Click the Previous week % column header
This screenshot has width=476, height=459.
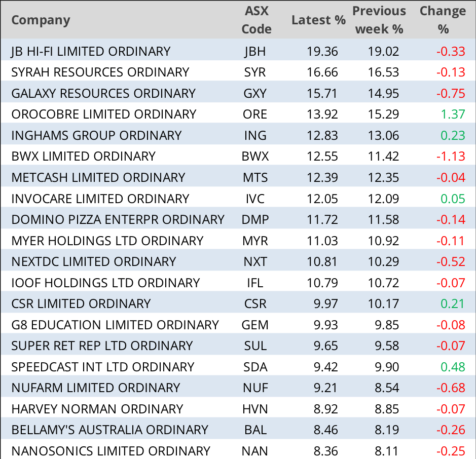[x=379, y=20]
